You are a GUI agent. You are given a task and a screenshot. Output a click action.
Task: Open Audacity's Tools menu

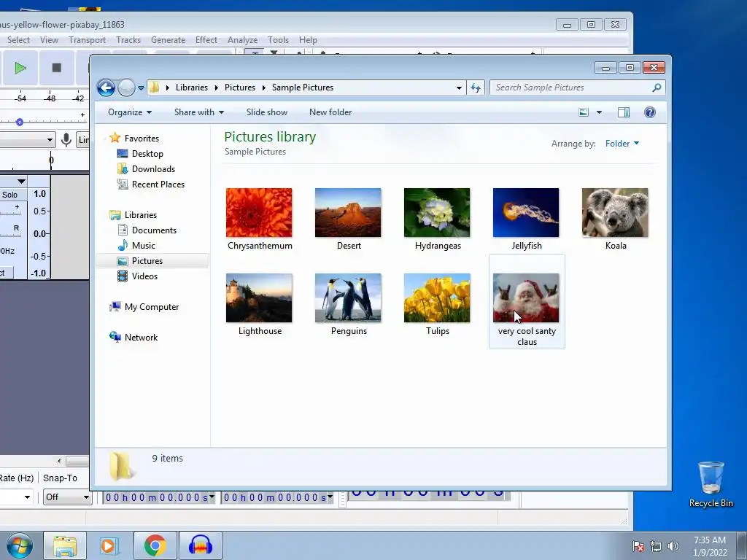click(x=278, y=40)
